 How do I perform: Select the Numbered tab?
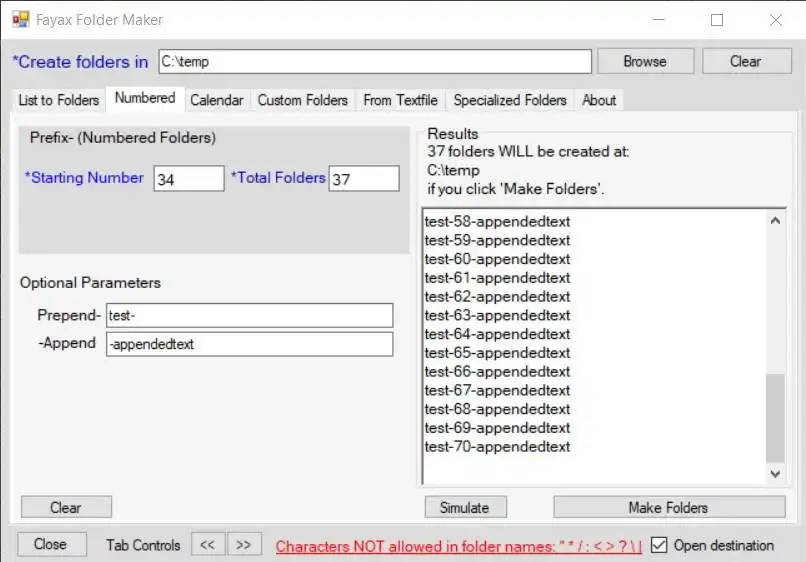tap(145, 98)
